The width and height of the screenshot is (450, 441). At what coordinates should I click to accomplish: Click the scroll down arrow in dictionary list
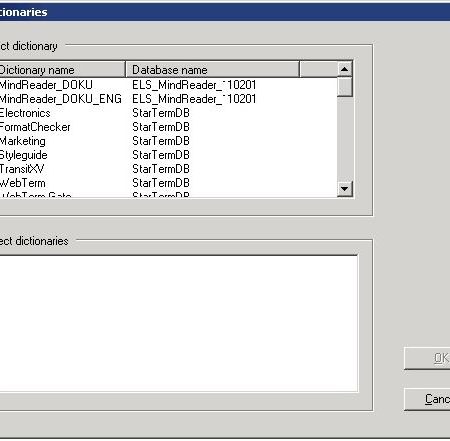pyautogui.click(x=345, y=189)
